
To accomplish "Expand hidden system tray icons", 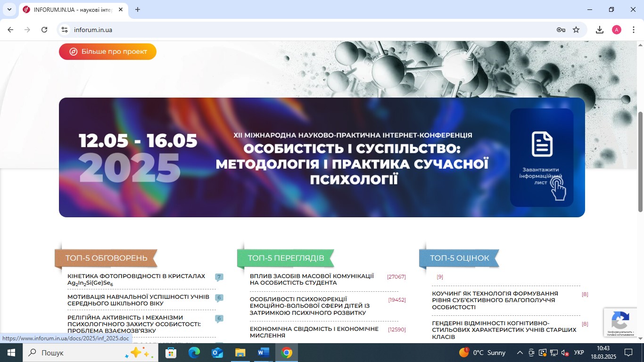I will tap(519, 352).
